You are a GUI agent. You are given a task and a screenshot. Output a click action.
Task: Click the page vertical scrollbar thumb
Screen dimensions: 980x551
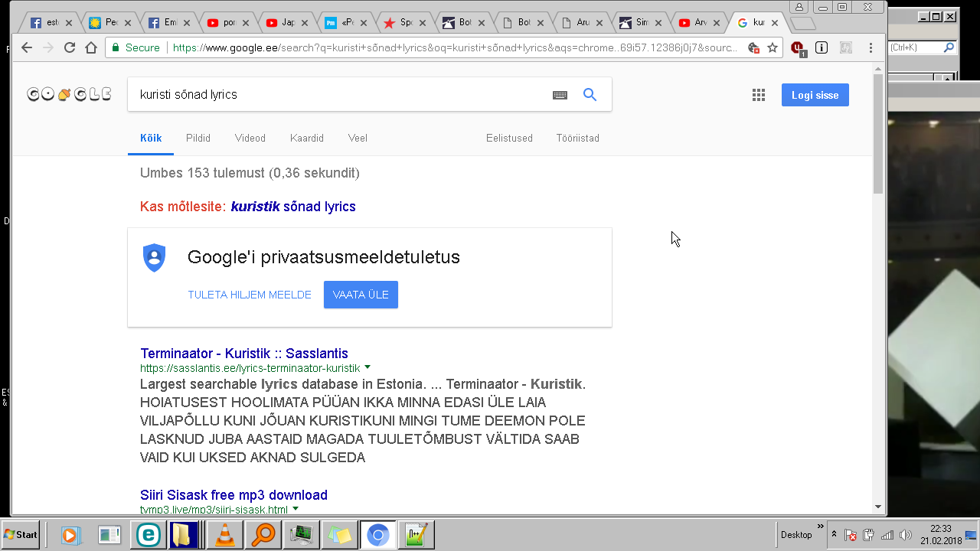pyautogui.click(x=878, y=134)
